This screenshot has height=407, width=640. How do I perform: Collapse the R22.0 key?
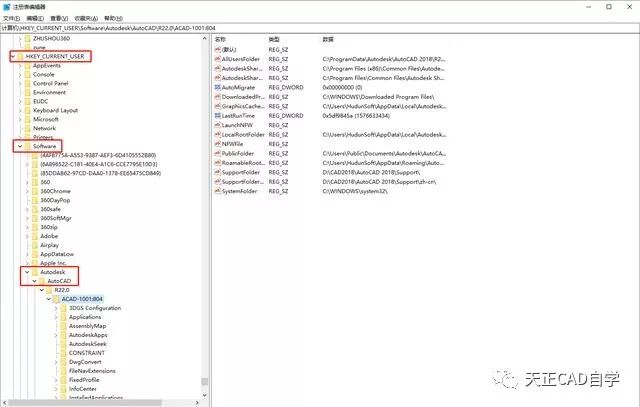(x=42, y=290)
